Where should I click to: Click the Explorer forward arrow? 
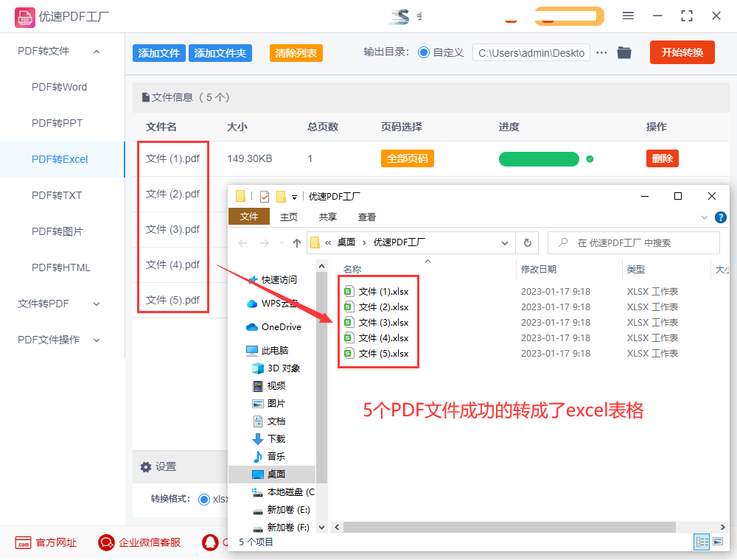264,243
